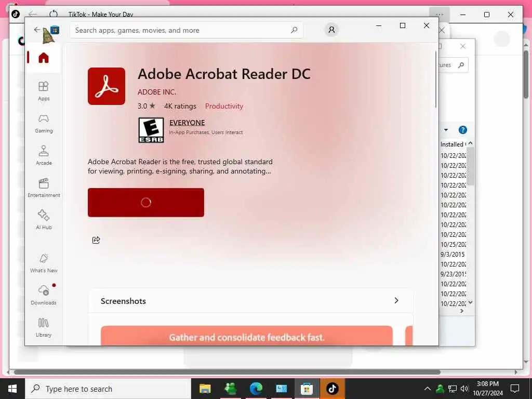Open the AI Hub section
The width and height of the screenshot is (532, 399).
[x=44, y=220]
